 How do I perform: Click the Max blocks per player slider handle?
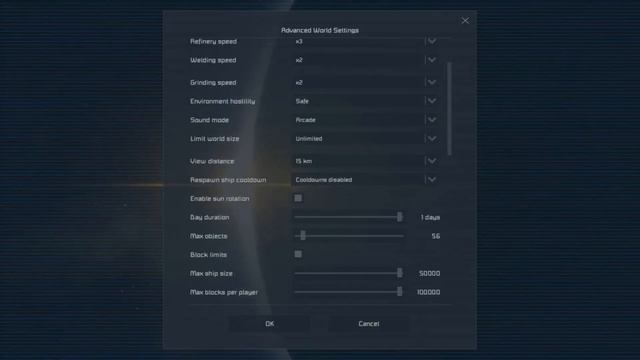pos(400,292)
